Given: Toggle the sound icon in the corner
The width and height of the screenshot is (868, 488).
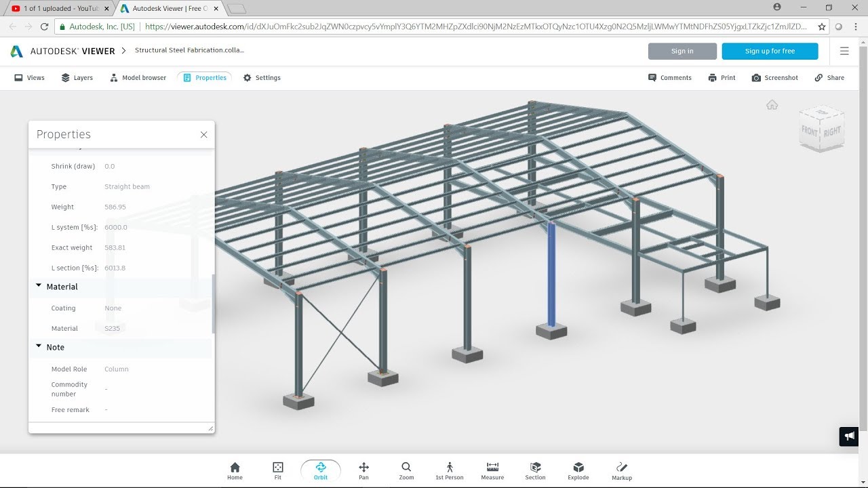Looking at the screenshot, I should pos(848,436).
